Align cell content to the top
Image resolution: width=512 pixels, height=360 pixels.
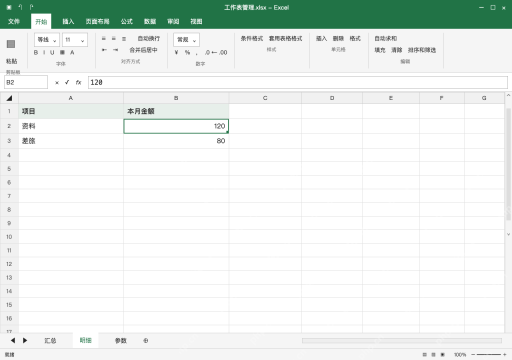coord(104,39)
